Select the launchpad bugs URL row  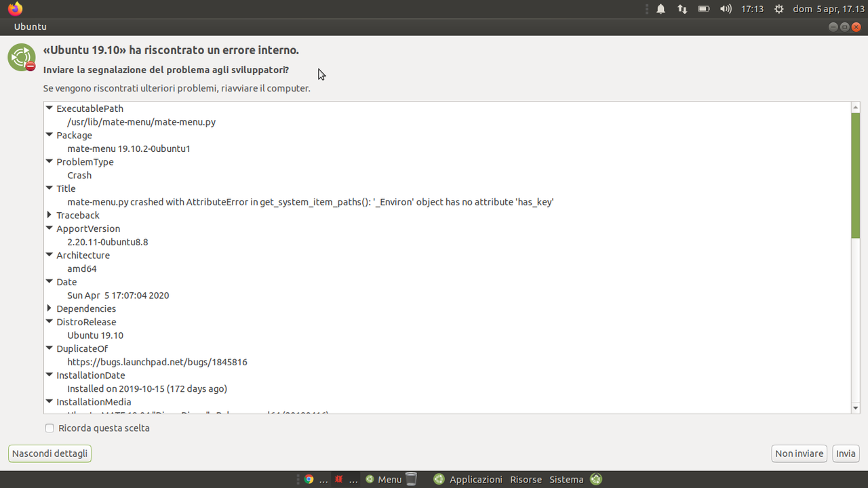click(447, 362)
